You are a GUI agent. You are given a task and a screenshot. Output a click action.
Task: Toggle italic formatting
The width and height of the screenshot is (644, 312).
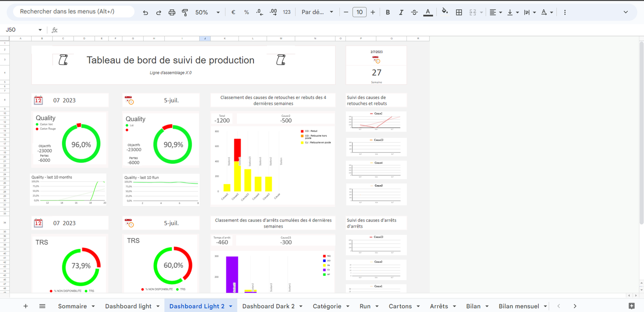[x=401, y=12]
